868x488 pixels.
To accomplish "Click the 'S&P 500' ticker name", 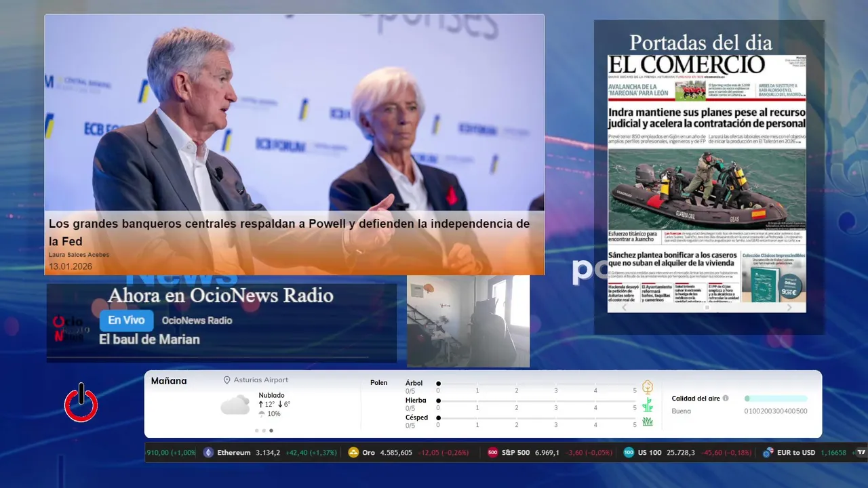I will tap(516, 453).
